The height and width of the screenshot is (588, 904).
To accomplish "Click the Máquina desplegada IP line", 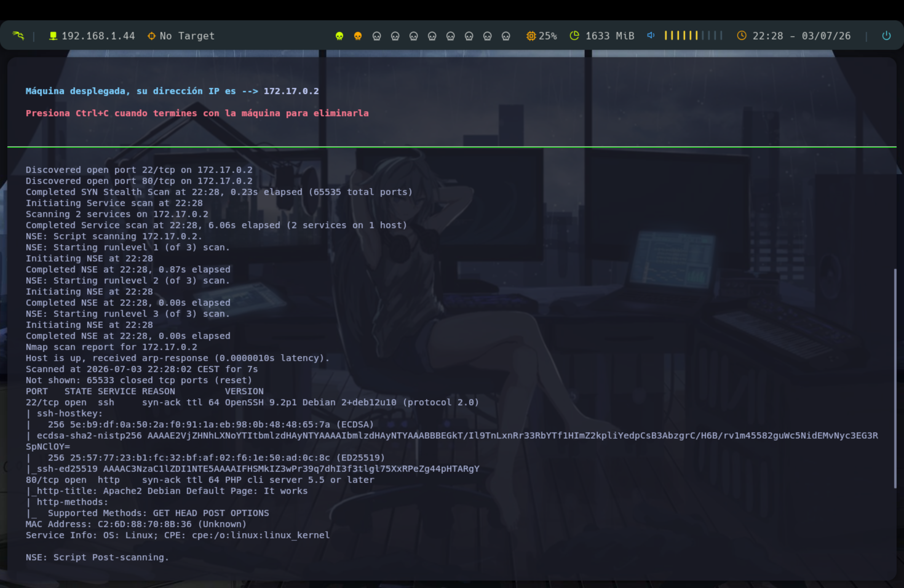I will pyautogui.click(x=172, y=91).
